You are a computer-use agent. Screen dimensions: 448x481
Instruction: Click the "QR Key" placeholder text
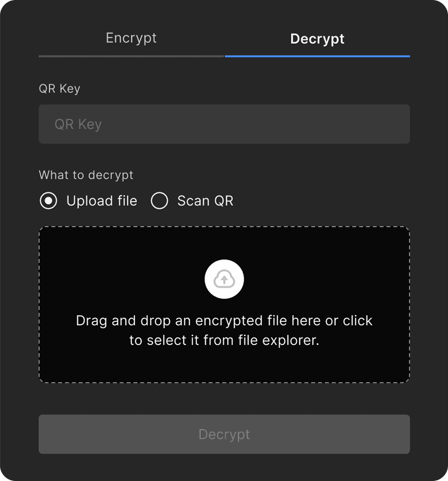click(x=78, y=124)
